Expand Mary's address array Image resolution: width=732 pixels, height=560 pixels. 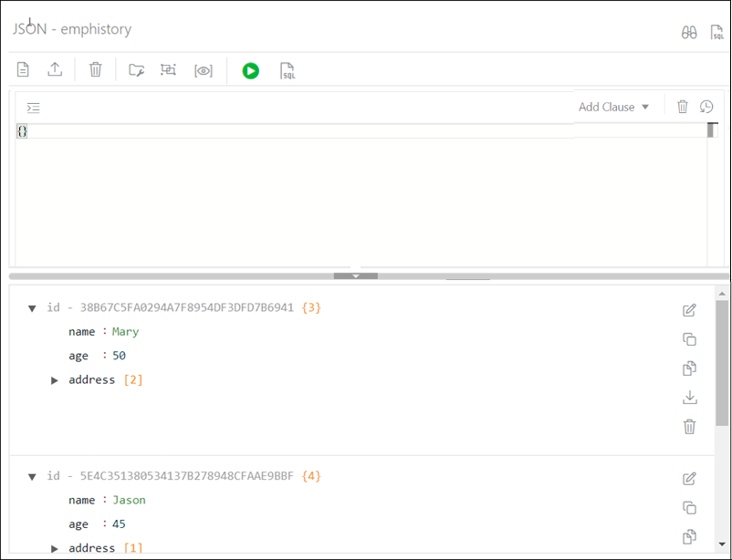(x=54, y=380)
